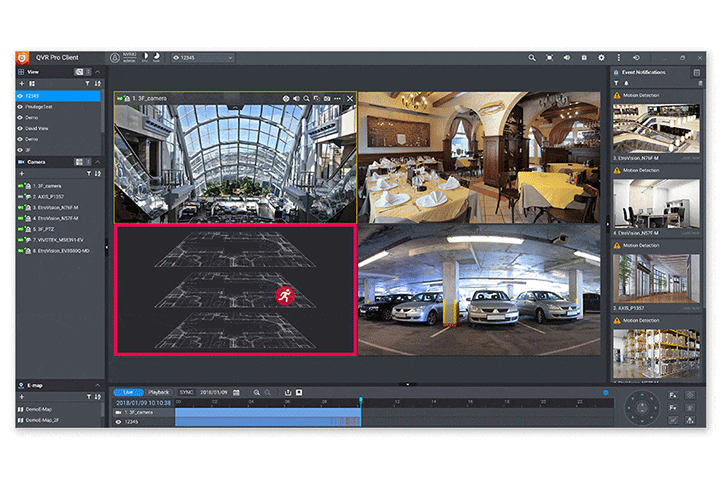The width and height of the screenshot is (720, 480).
Task: Click the search icon in top toolbar
Action: 532,58
